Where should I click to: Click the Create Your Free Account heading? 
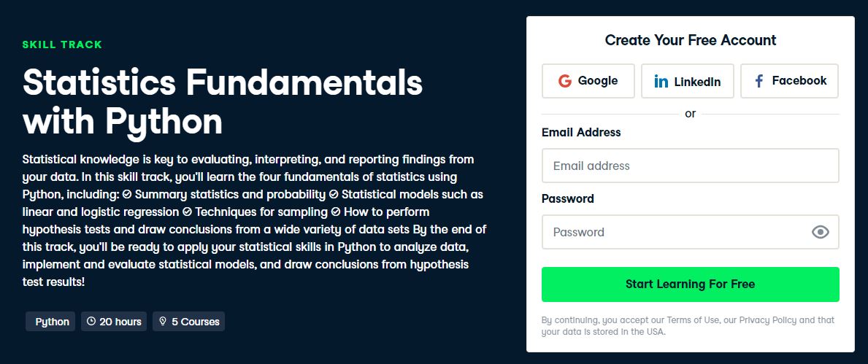coord(690,40)
